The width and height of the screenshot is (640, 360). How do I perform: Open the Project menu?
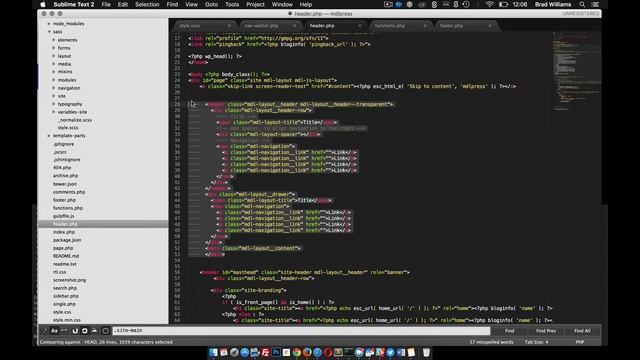[x=256, y=4]
